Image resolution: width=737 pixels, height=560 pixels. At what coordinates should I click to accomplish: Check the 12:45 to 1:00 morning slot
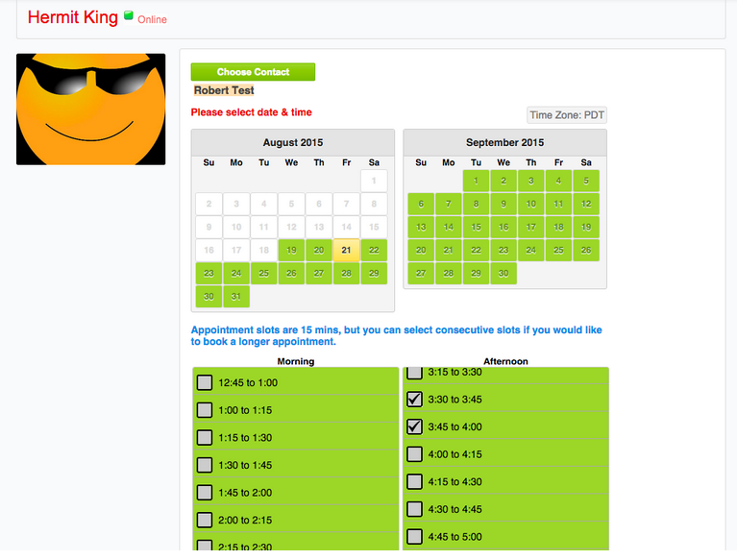[x=205, y=382]
